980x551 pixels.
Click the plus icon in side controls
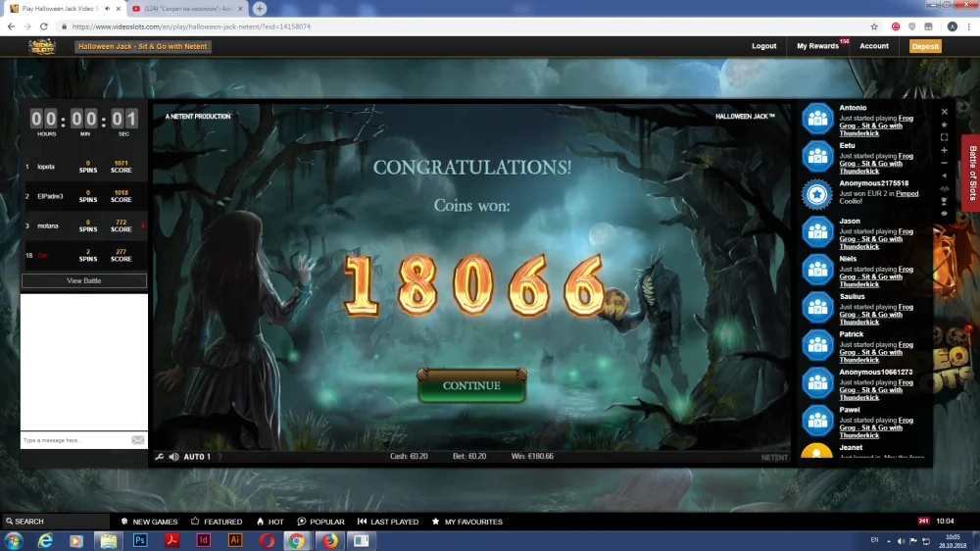(945, 150)
